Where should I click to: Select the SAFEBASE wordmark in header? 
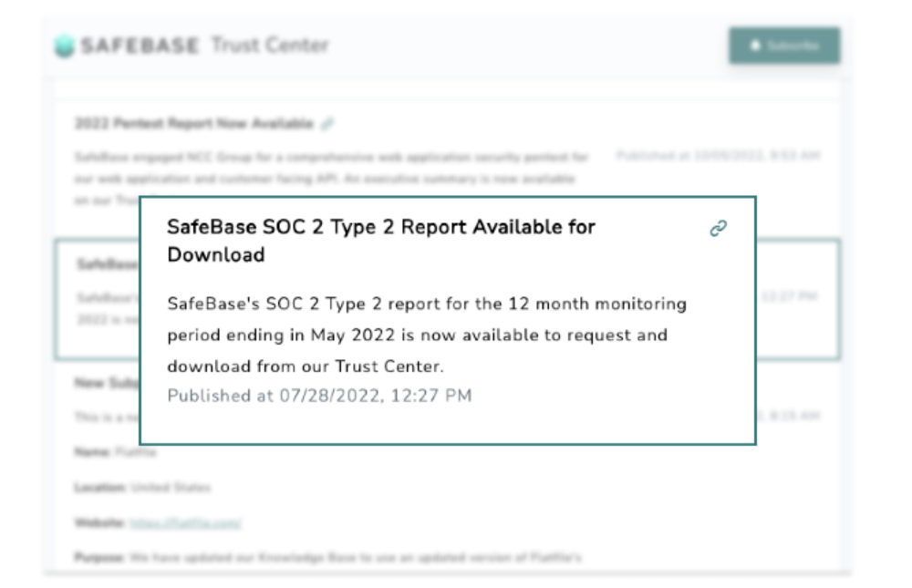pyautogui.click(x=140, y=46)
